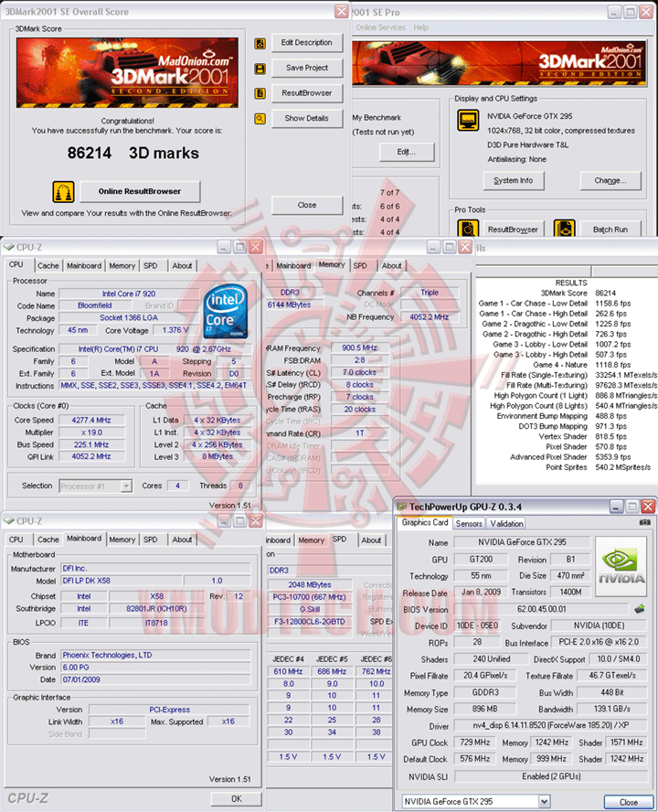This screenshot has height=812, width=658.
Task: Click the monitor icon in Display and CPU Settings
Action: coord(468,121)
